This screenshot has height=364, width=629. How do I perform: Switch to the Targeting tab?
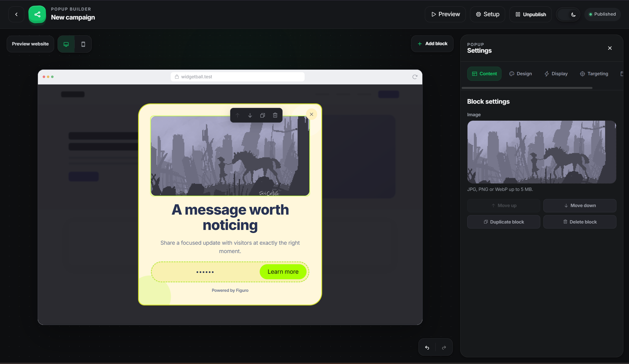pos(594,74)
